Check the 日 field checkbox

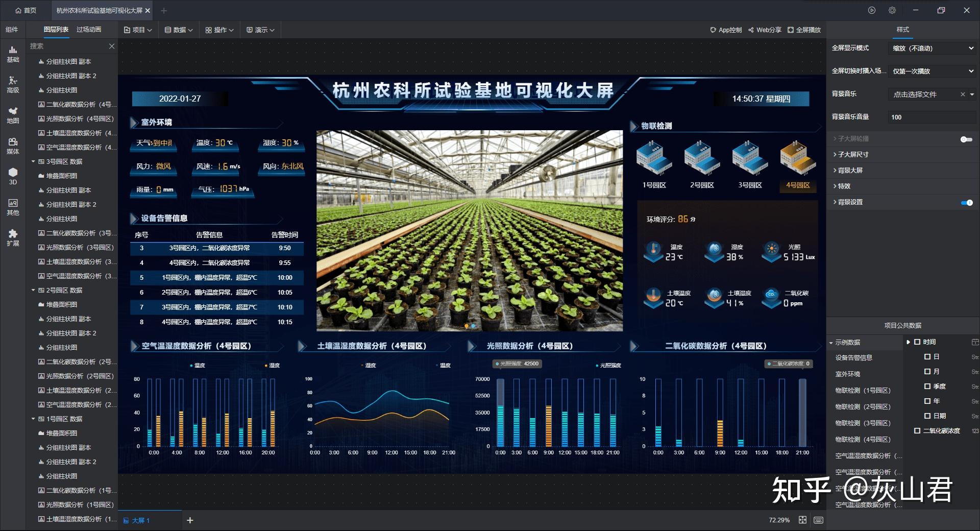tap(927, 357)
